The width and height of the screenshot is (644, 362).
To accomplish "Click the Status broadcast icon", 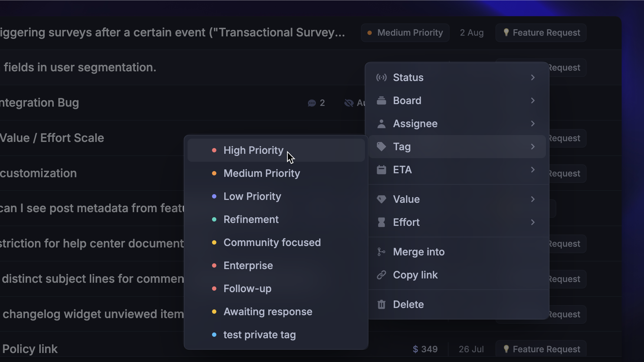I will point(381,77).
